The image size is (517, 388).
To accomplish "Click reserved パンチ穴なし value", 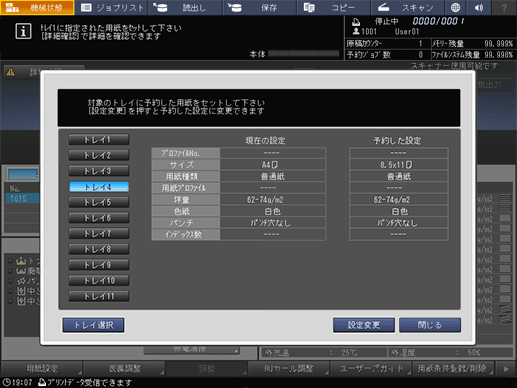I will 398,223.
